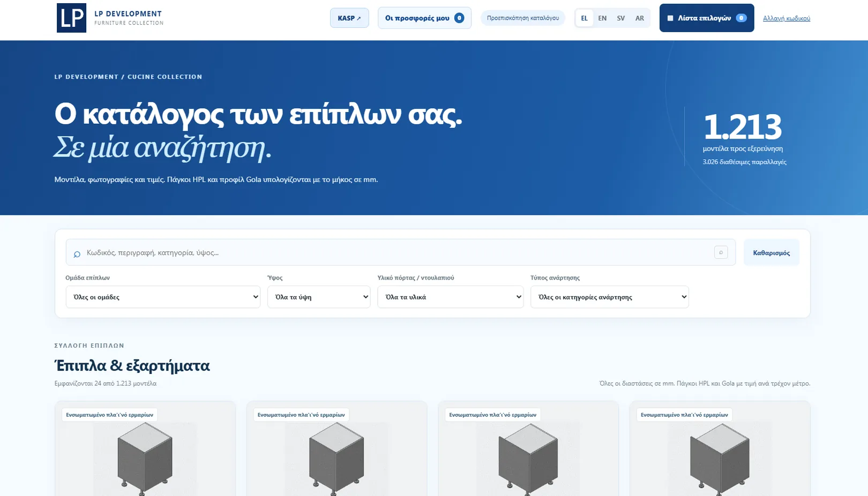Open Οι προσφορές μου offers button
Image resolution: width=868 pixels, height=496 pixels.
[x=424, y=18]
